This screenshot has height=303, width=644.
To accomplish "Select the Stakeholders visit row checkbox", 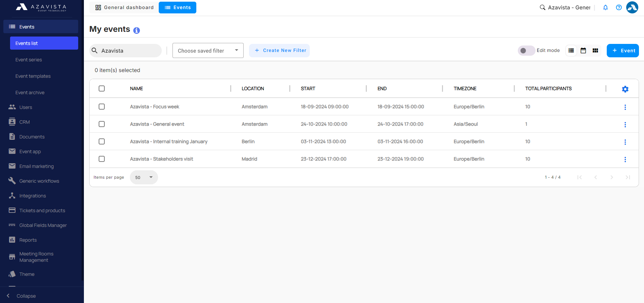I will 102,159.
